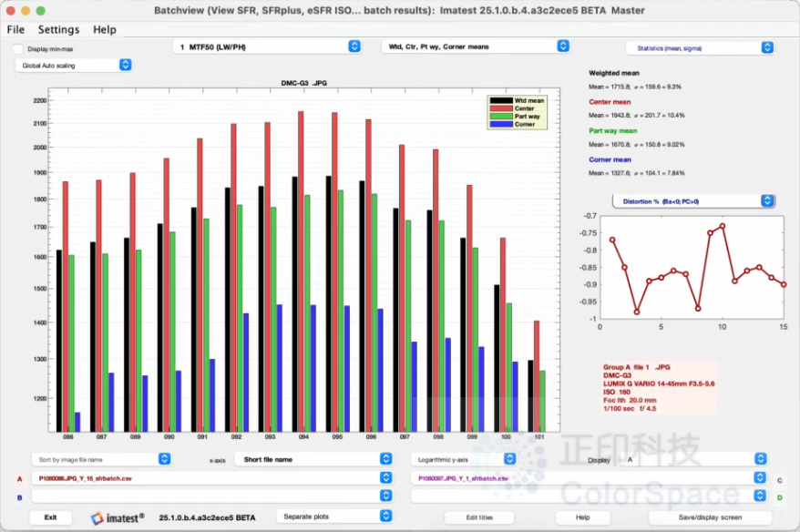Viewport: 800px width, 532px height.
Task: Open the Separate plots dropdown
Action: coord(334,517)
